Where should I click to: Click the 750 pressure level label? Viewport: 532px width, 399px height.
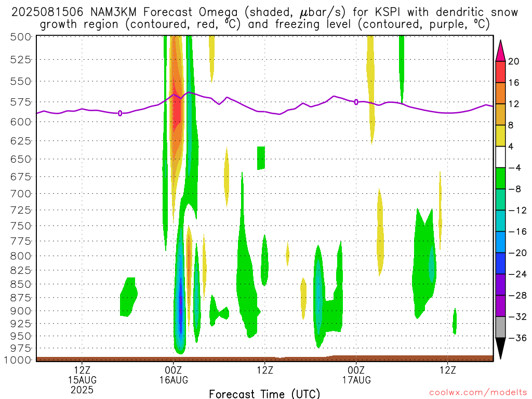(21, 226)
